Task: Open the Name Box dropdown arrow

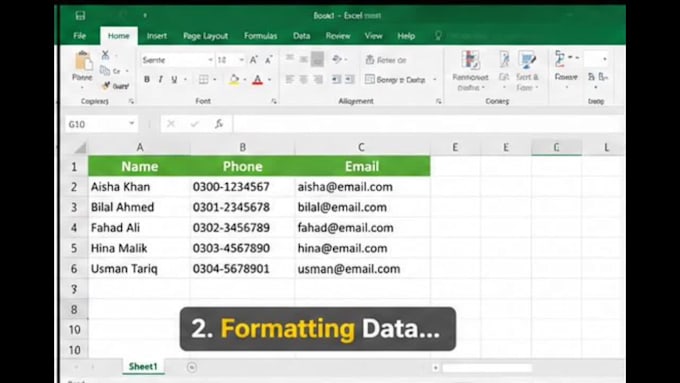Action: (x=131, y=124)
